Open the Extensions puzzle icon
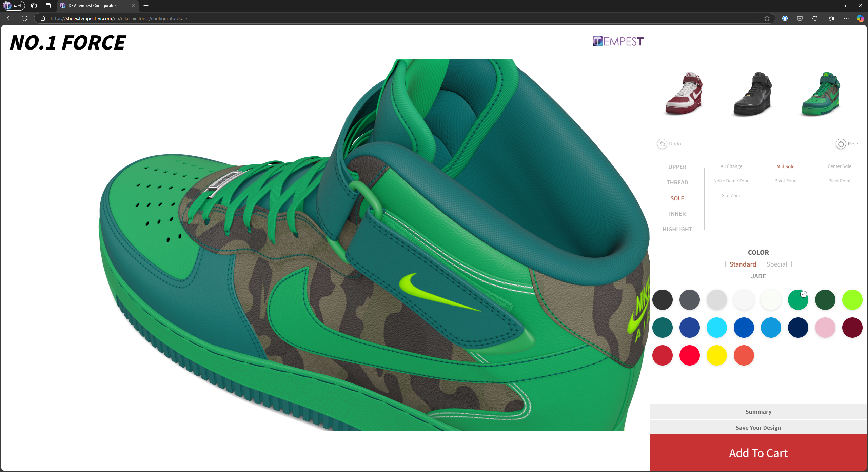Screen dimensions: 868x472 point(815,18)
